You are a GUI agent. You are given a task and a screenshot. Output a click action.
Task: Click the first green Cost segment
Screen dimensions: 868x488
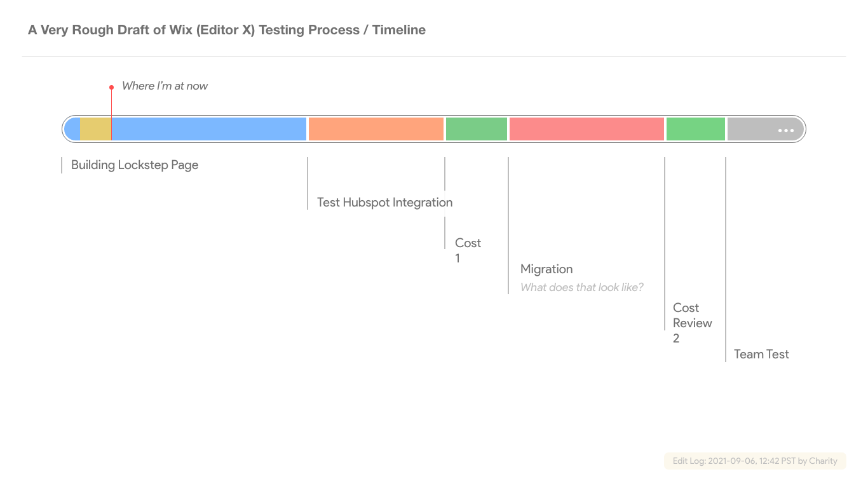click(x=477, y=129)
